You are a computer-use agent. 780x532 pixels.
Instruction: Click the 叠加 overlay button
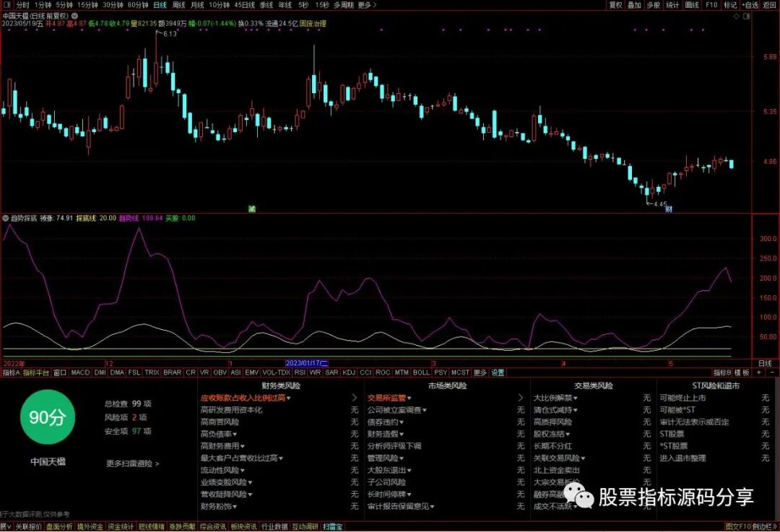pyautogui.click(x=634, y=5)
